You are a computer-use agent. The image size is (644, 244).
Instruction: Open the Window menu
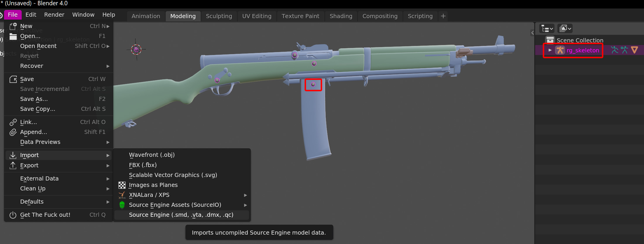pos(83,15)
